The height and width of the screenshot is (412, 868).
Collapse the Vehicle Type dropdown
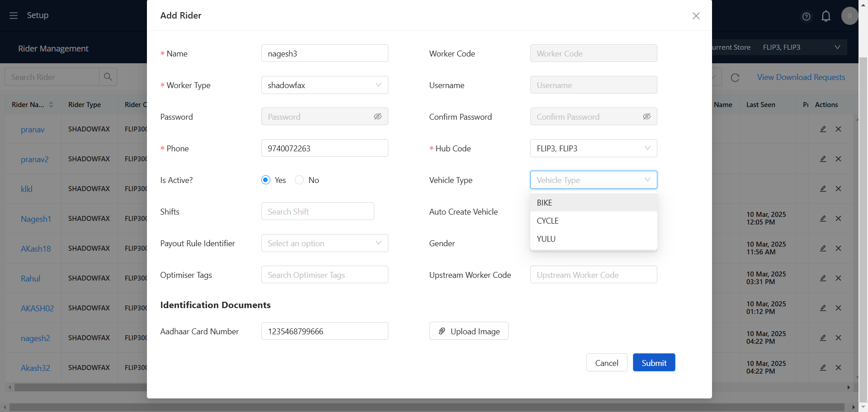pyautogui.click(x=594, y=180)
